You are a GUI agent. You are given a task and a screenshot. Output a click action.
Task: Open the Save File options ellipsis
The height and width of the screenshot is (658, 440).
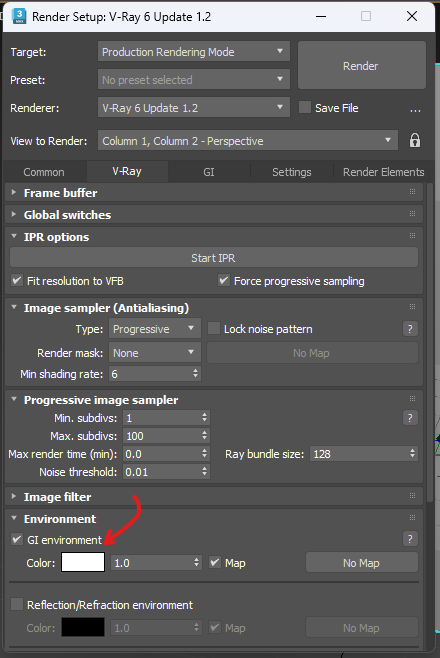click(415, 109)
